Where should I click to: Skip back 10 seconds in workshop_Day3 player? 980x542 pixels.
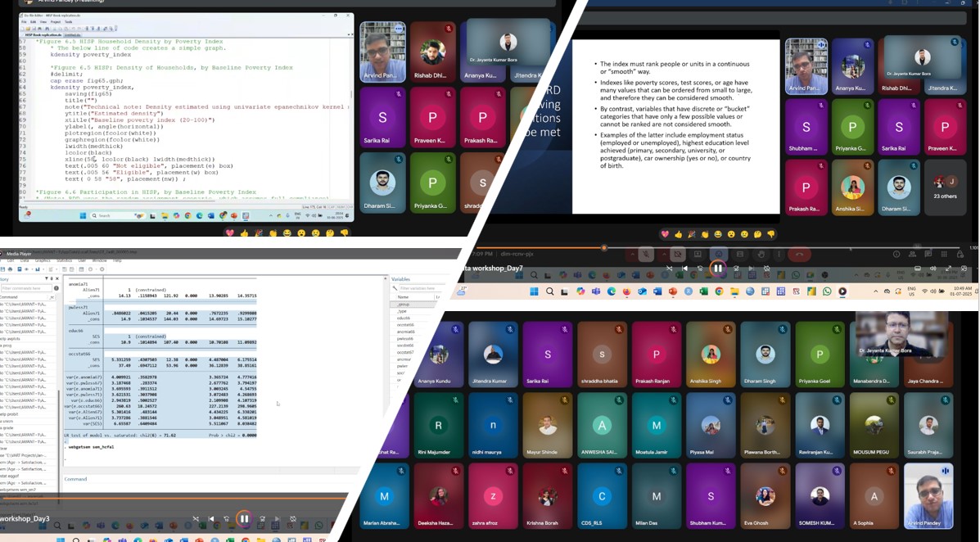pyautogui.click(x=226, y=519)
